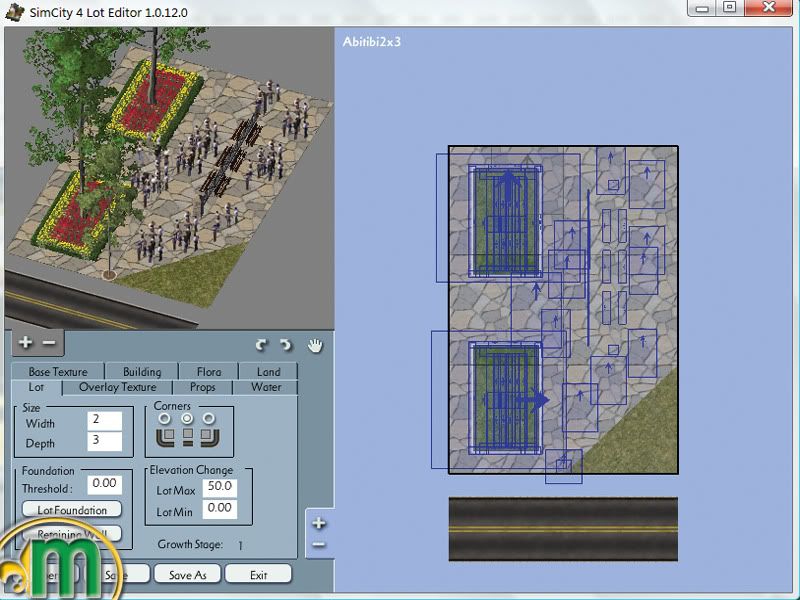Click the Exit button
Viewport: 800px width, 600px height.
258,575
